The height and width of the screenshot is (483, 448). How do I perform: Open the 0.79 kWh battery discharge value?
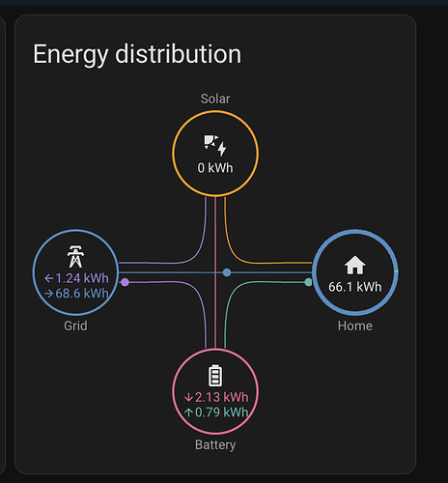222,412
